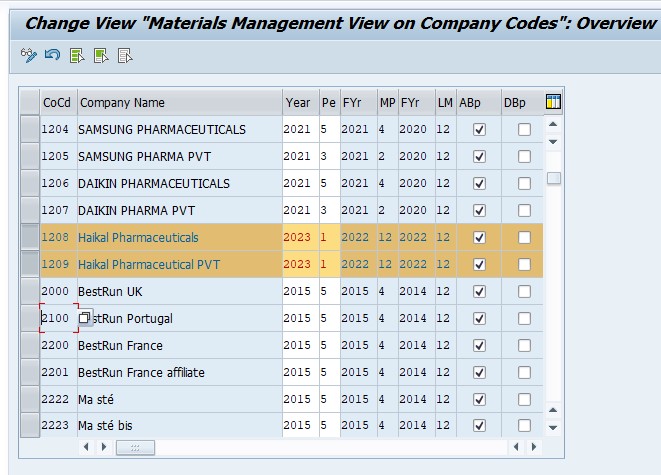Click the Pe field for SAMSUNG PHARMA PVT
This screenshot has height=475, width=661.
tap(330, 156)
